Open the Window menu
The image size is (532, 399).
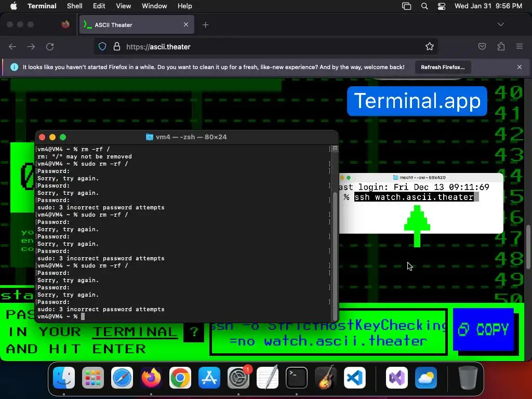coord(154,6)
